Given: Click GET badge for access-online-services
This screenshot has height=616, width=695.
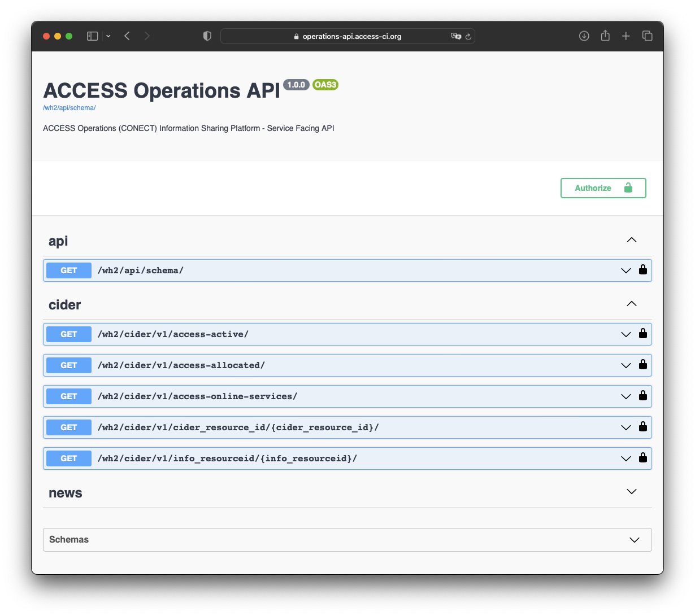Looking at the screenshot, I should pyautogui.click(x=69, y=396).
